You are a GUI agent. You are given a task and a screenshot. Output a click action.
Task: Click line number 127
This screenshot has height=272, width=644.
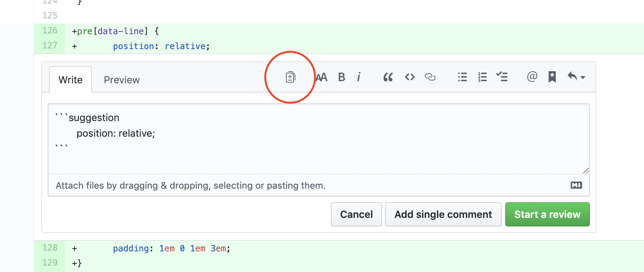point(50,46)
